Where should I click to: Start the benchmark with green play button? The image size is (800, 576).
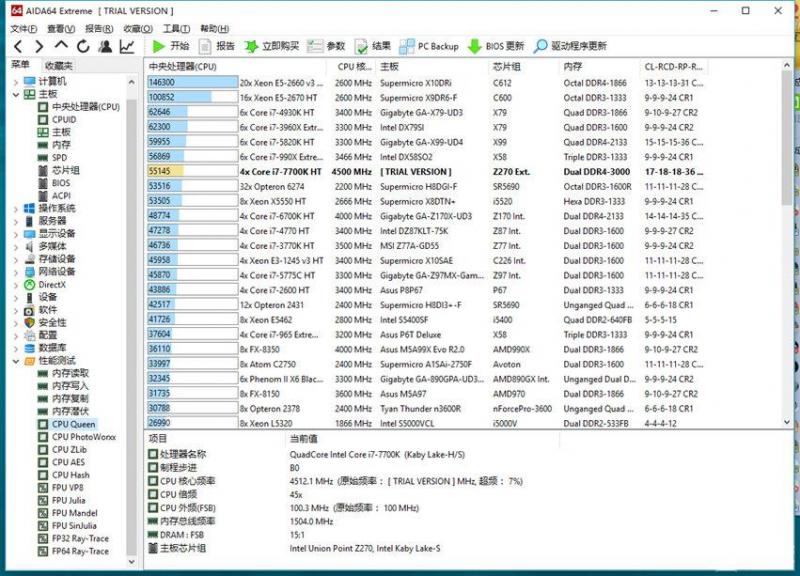[x=171, y=46]
